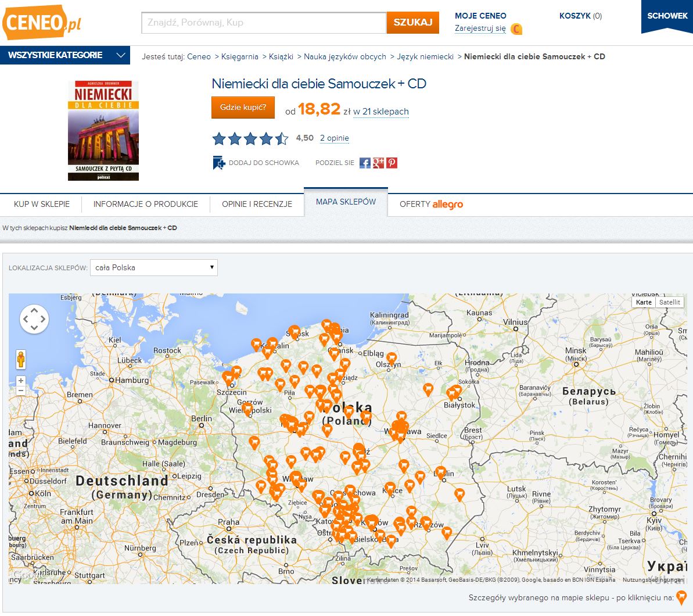The image size is (693, 616).
Task: Click the Dodaj do schowka icon
Action: coord(219,163)
